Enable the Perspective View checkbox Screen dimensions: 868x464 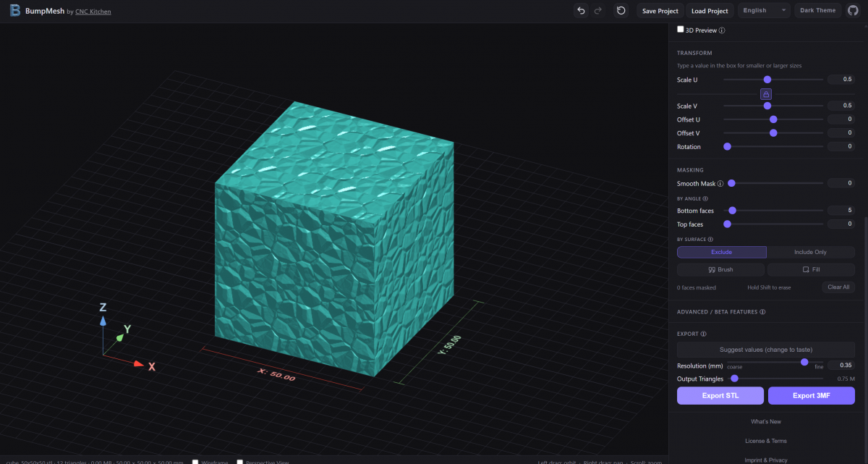point(239,462)
